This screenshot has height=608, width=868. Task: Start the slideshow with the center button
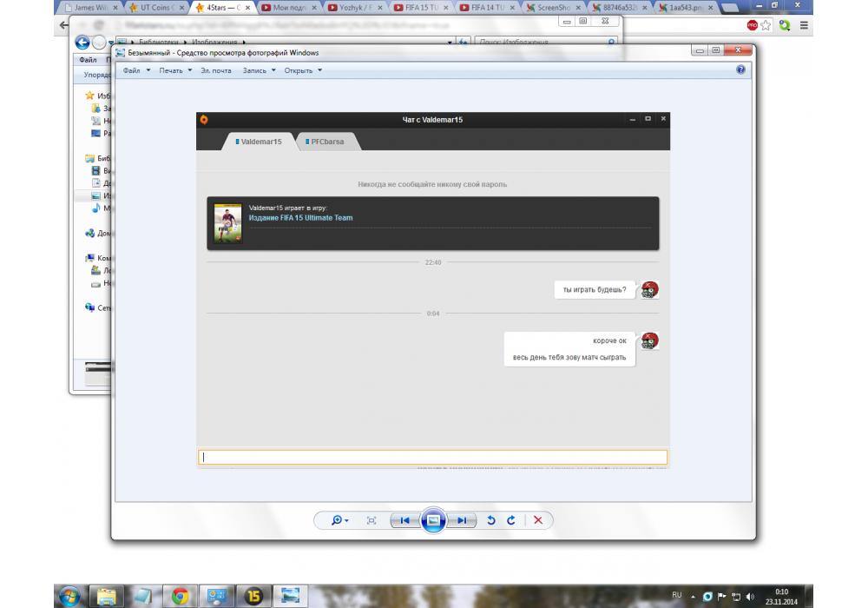[434, 520]
